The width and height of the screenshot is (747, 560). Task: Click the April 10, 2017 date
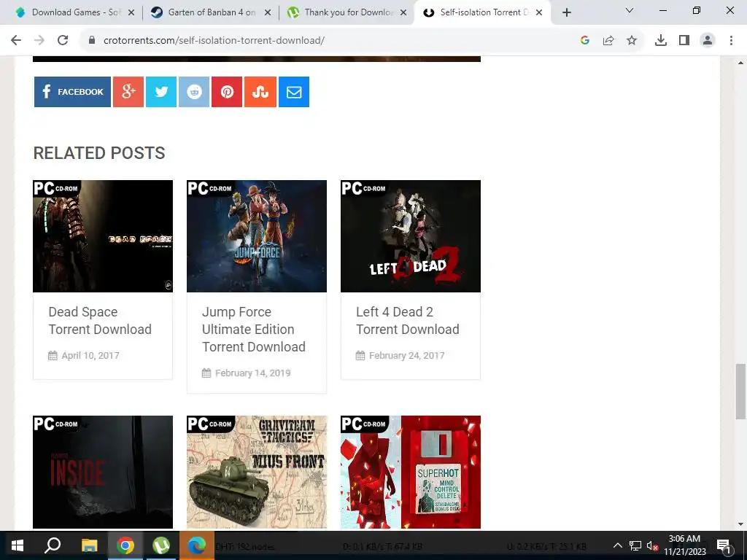[x=90, y=355]
